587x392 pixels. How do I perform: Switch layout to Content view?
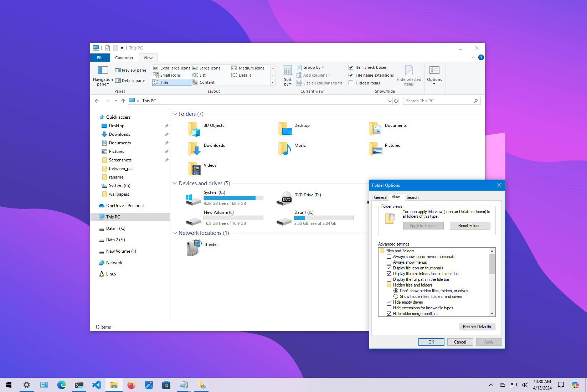coord(204,82)
